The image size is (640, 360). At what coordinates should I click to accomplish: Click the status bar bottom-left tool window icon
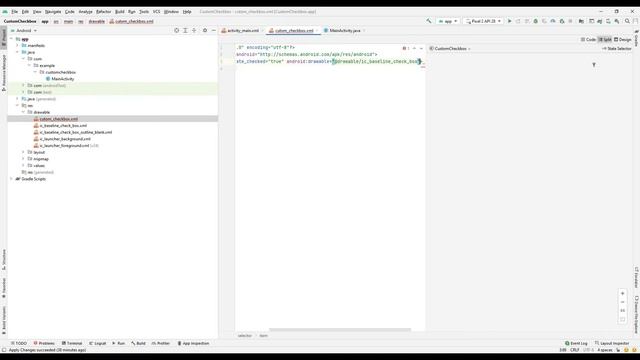[x=4, y=350]
